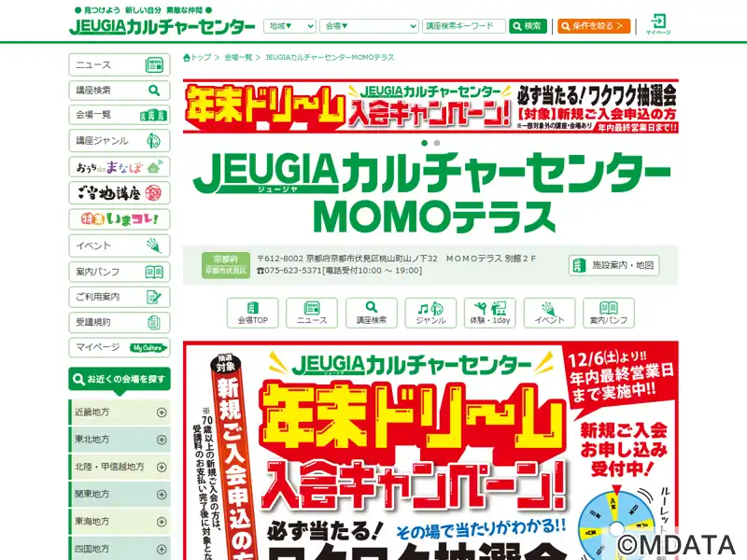Open 講座検索 tab in venue menu
747x560 pixels.
[x=371, y=313]
